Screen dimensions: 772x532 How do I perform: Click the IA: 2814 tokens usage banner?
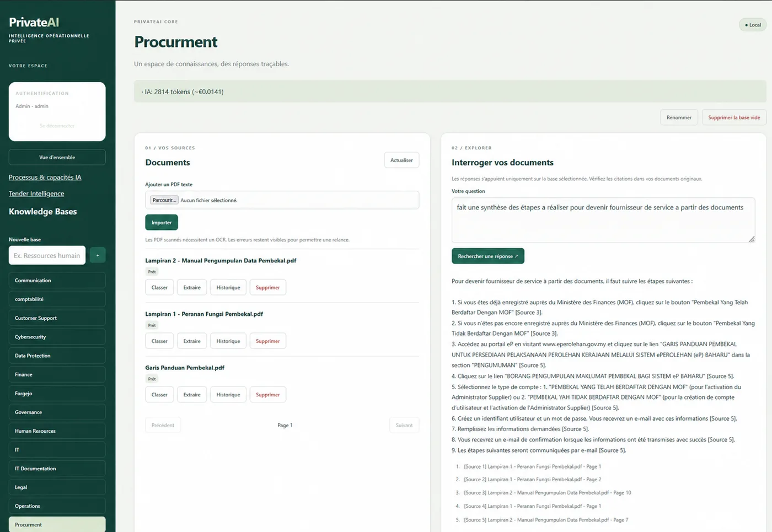[x=450, y=92]
